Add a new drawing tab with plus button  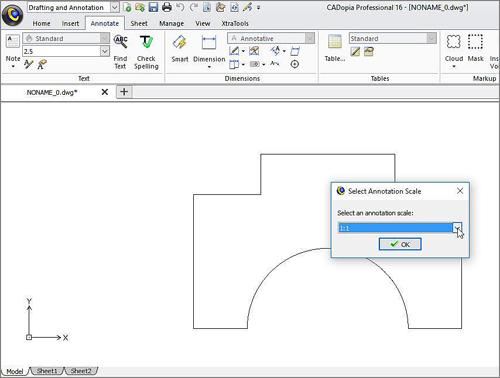(x=124, y=92)
